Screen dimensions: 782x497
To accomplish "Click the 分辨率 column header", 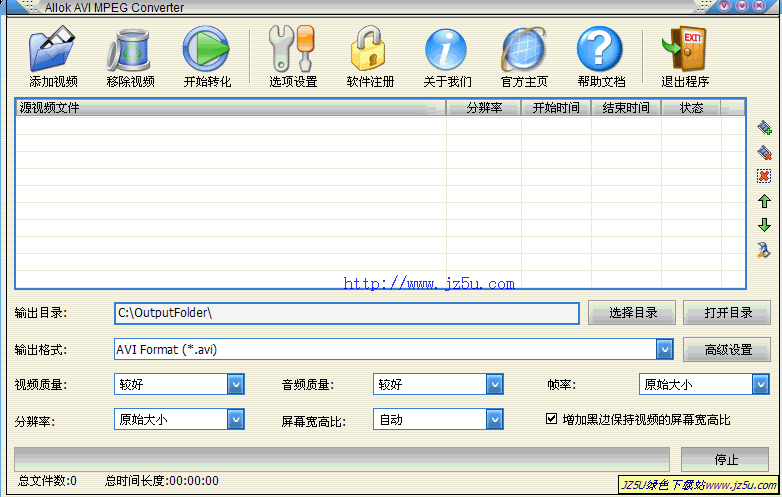I will [484, 108].
